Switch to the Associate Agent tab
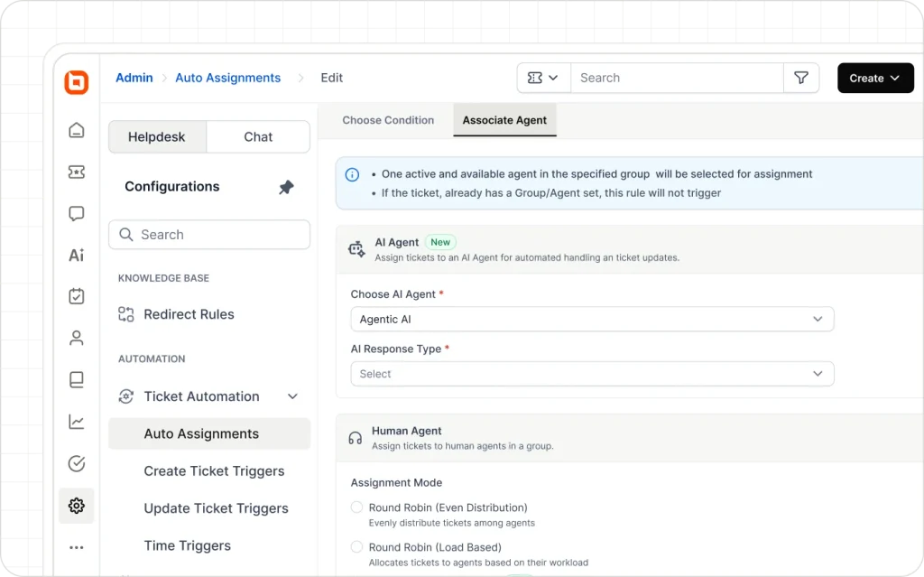This screenshot has width=924, height=577. point(504,120)
